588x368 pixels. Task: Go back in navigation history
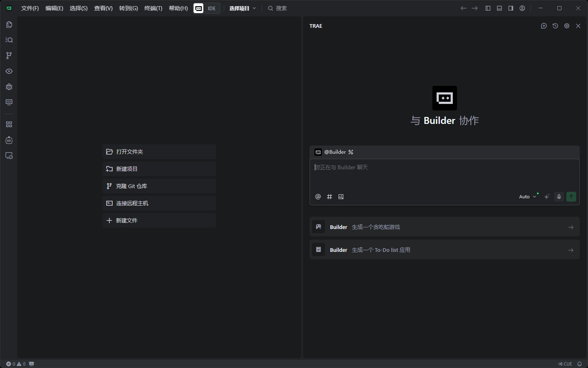click(463, 8)
